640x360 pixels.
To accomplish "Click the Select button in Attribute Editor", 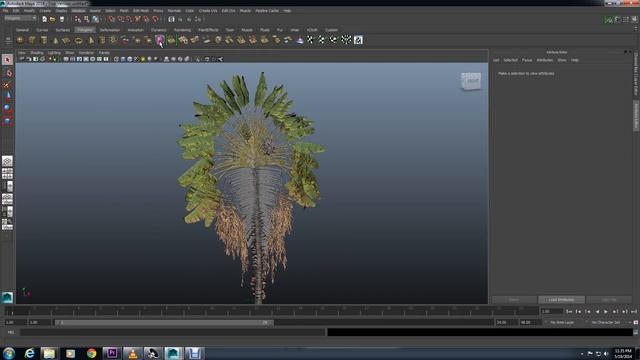I will coord(514,300).
